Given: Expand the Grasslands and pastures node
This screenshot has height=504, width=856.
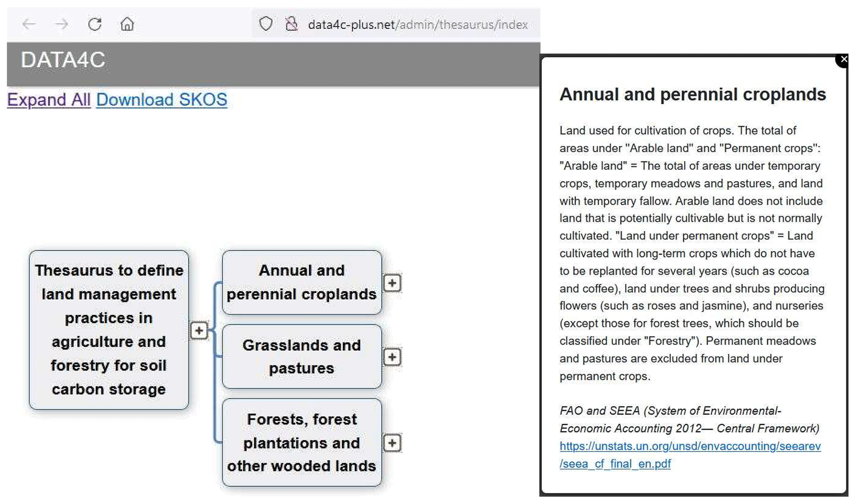Looking at the screenshot, I should 392,357.
